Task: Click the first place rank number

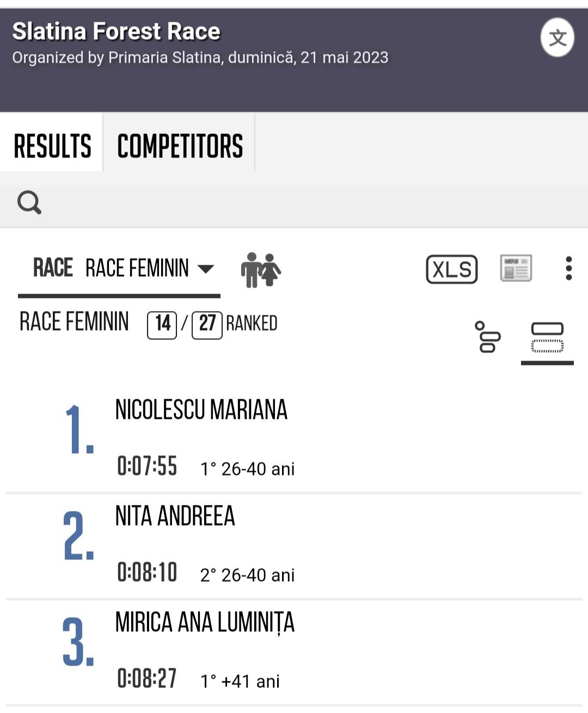Action: click(x=78, y=430)
